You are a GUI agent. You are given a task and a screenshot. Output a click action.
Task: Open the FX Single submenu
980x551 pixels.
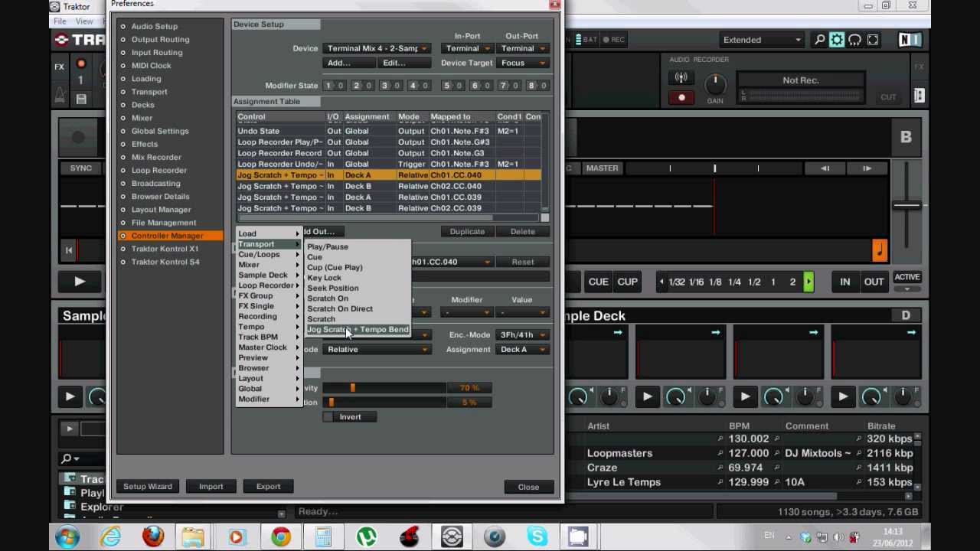point(268,306)
